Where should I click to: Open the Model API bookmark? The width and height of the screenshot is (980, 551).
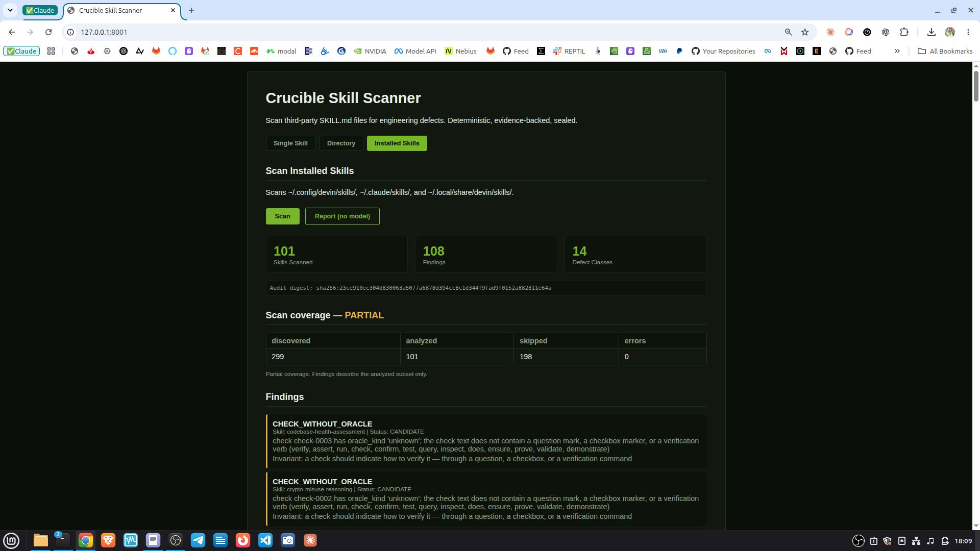pos(415,51)
